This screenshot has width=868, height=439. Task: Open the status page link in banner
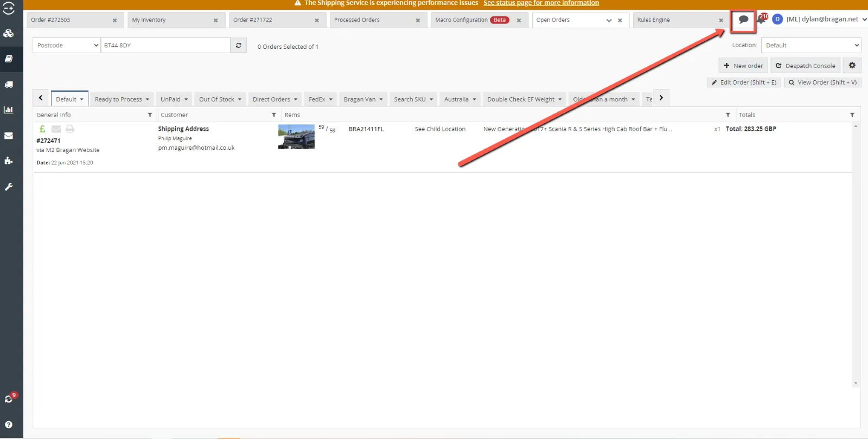click(541, 3)
